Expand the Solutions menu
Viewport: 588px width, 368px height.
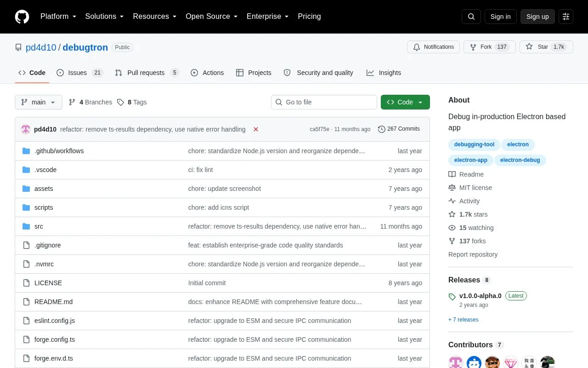104,17
